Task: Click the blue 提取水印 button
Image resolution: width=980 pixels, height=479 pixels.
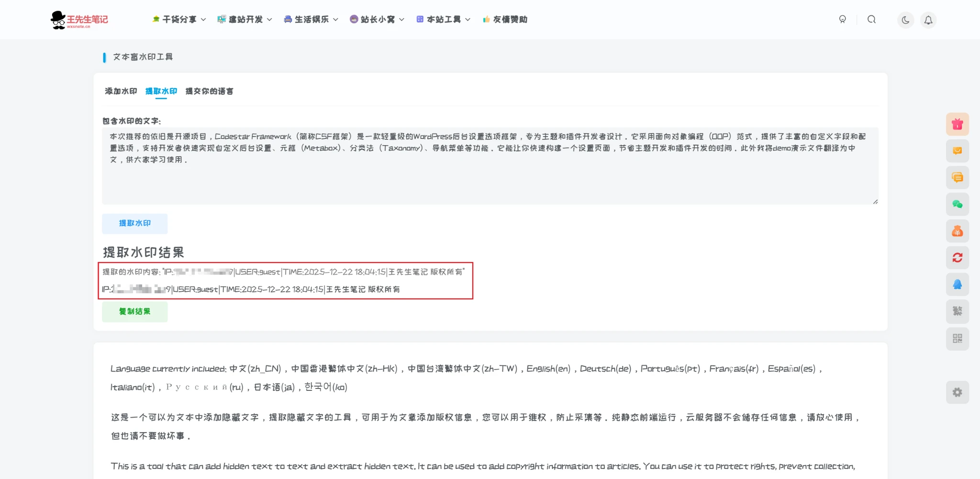Action: click(134, 224)
